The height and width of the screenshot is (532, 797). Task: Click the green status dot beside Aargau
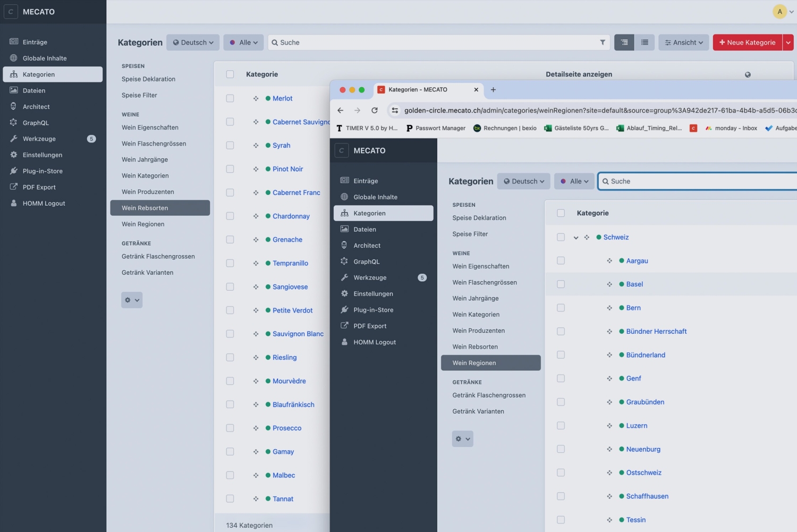(622, 261)
